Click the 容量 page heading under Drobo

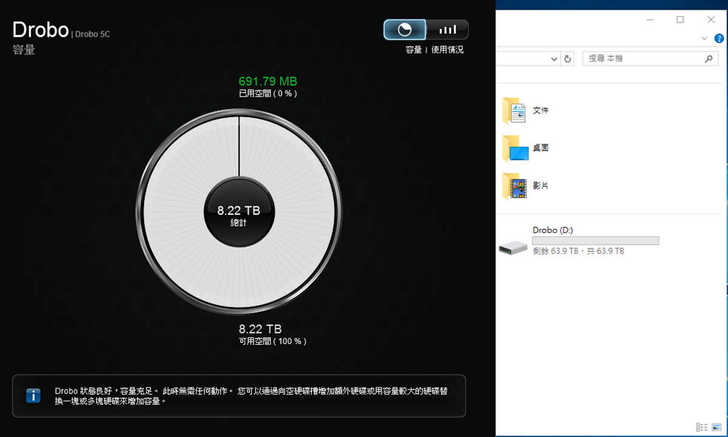24,49
